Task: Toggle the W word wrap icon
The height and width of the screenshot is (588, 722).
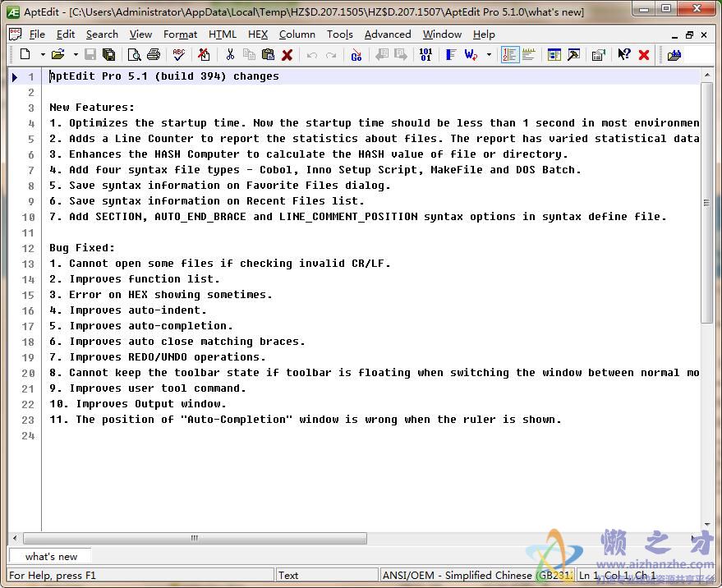Action: (471, 55)
